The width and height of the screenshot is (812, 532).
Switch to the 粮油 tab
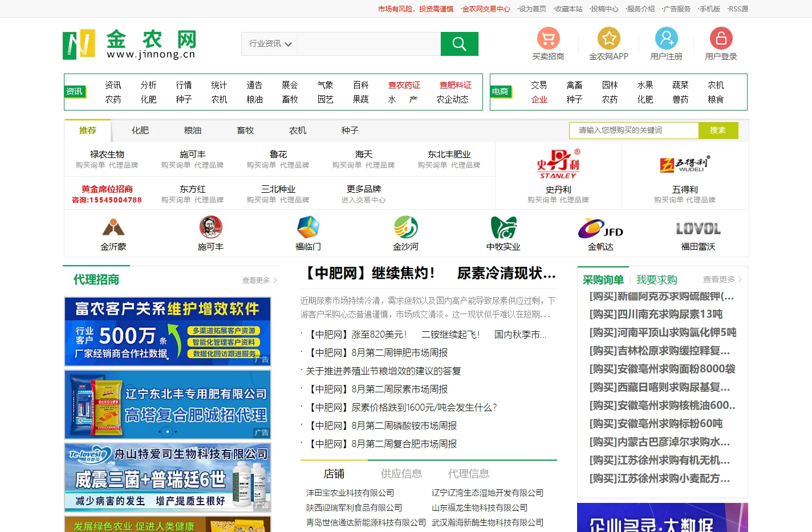pos(193,131)
